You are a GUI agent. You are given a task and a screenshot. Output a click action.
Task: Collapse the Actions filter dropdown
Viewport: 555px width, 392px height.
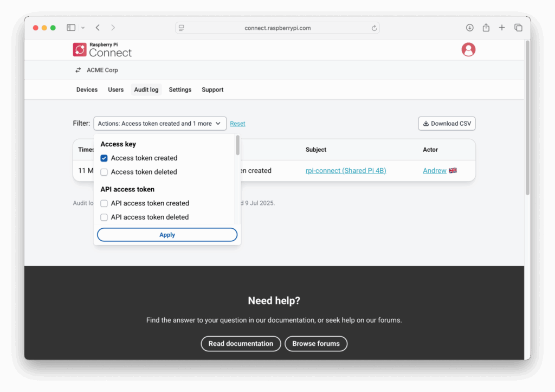[160, 124]
